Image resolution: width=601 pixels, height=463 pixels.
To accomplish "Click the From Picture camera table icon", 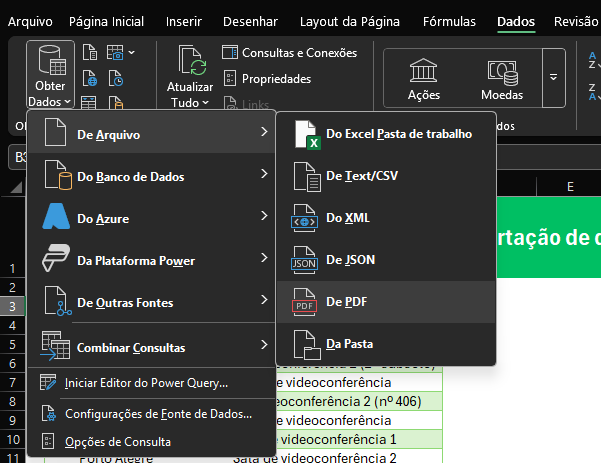I will coord(115,52).
